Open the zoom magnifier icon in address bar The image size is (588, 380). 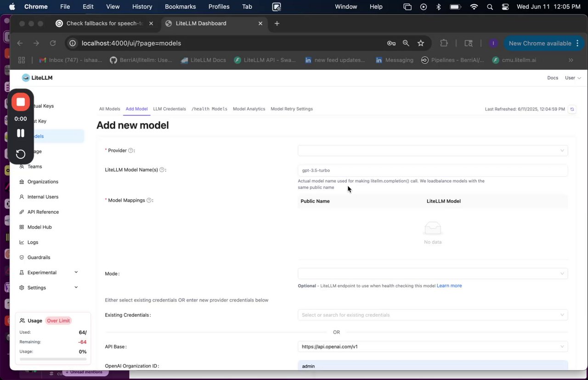click(x=406, y=43)
